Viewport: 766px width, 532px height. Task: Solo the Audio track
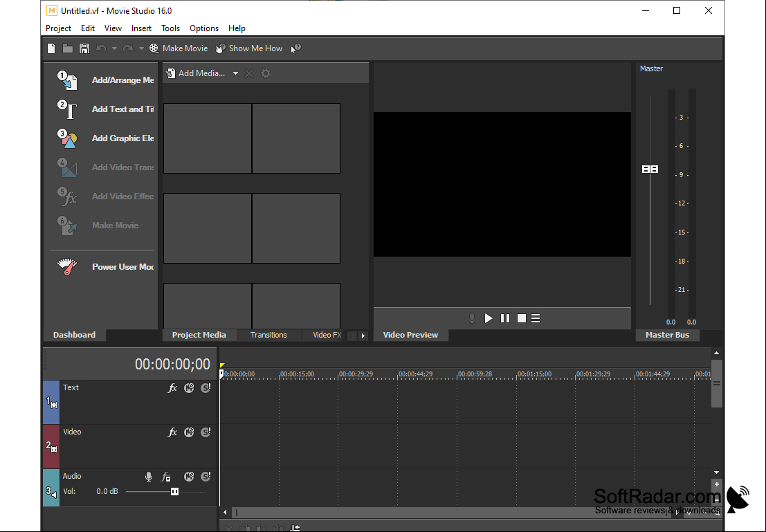pos(206,477)
